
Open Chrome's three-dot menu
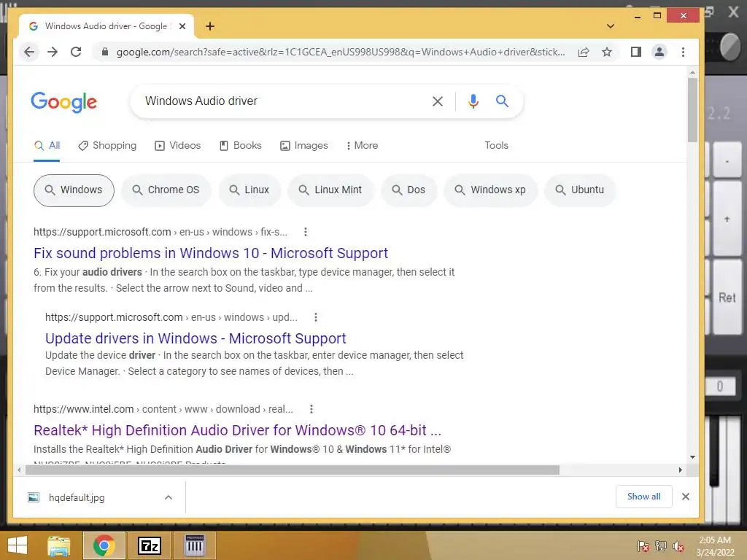tap(683, 52)
